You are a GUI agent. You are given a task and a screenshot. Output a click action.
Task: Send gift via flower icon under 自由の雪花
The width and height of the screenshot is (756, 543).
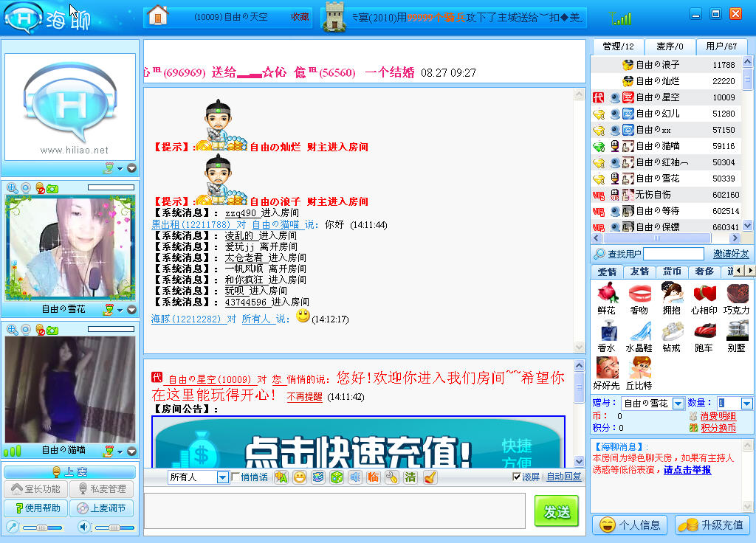[109, 309]
